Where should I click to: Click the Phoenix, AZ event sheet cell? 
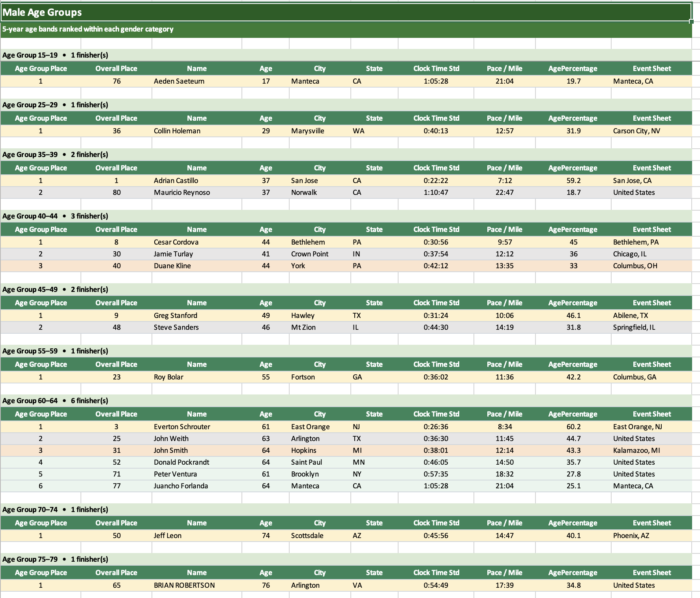point(631,536)
